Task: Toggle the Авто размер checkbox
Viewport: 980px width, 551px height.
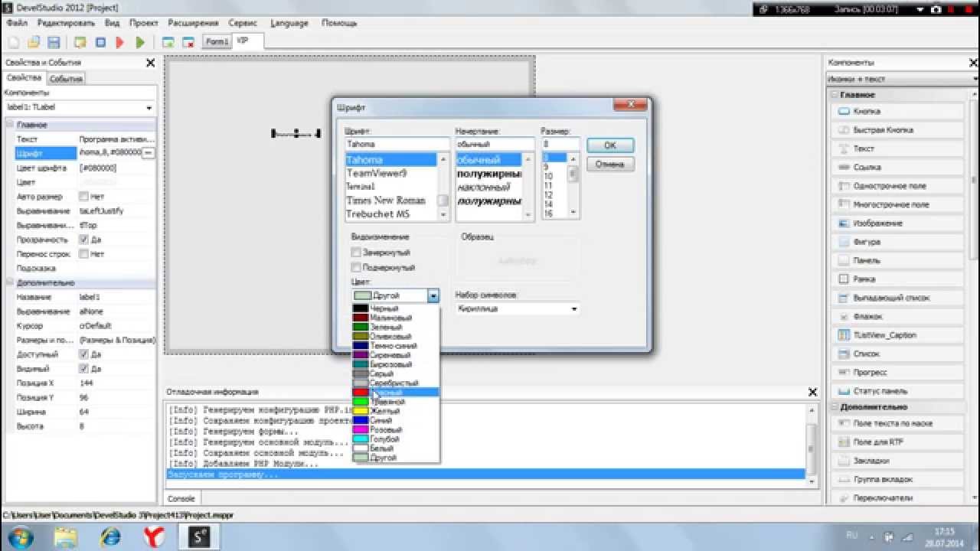Action: [84, 197]
